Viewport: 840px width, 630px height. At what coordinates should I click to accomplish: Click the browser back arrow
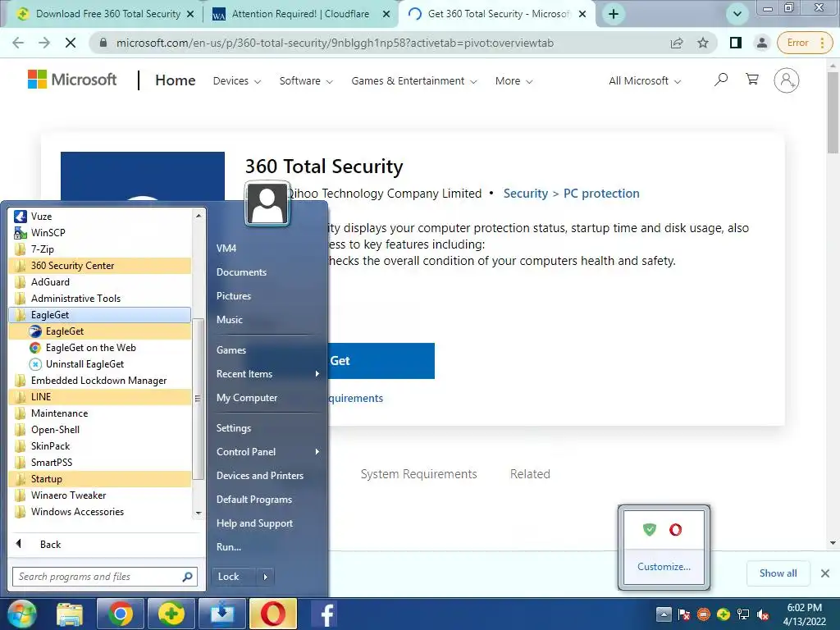tap(18, 43)
